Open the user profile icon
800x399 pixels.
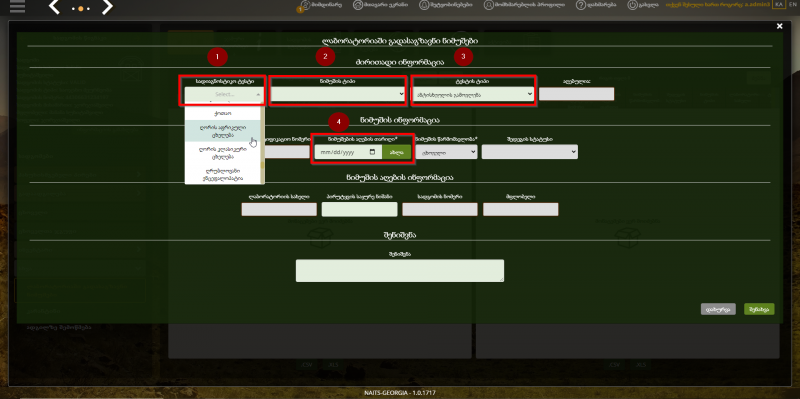(x=489, y=5)
